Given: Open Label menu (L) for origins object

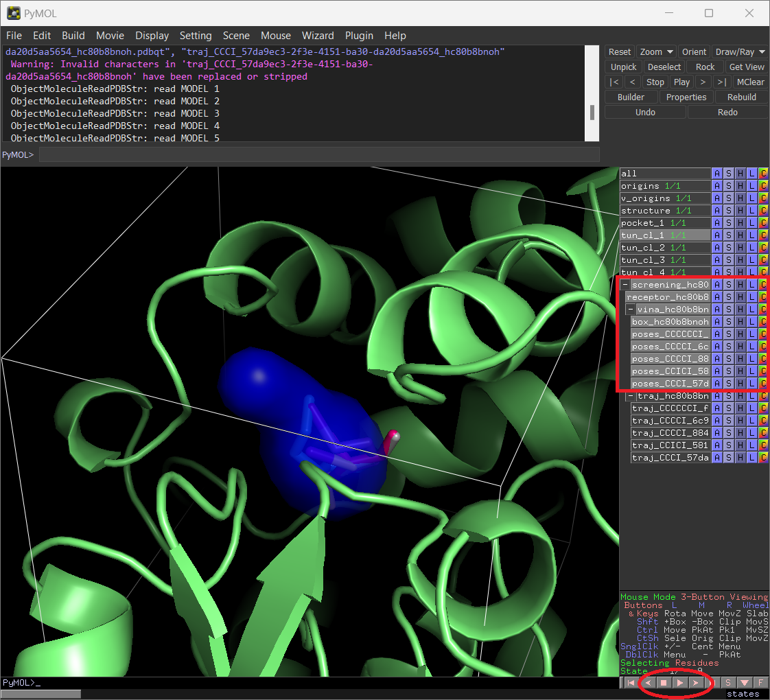Looking at the screenshot, I should point(752,186).
